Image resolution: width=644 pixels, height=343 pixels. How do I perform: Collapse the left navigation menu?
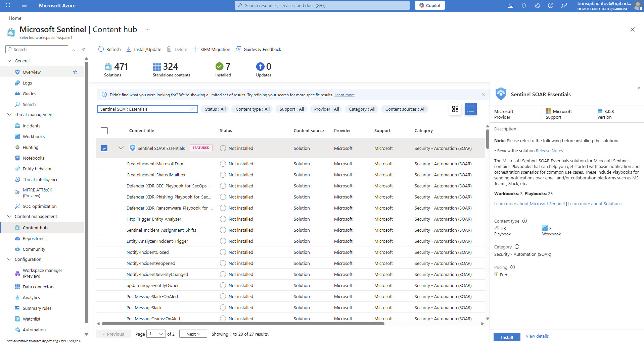tap(84, 49)
